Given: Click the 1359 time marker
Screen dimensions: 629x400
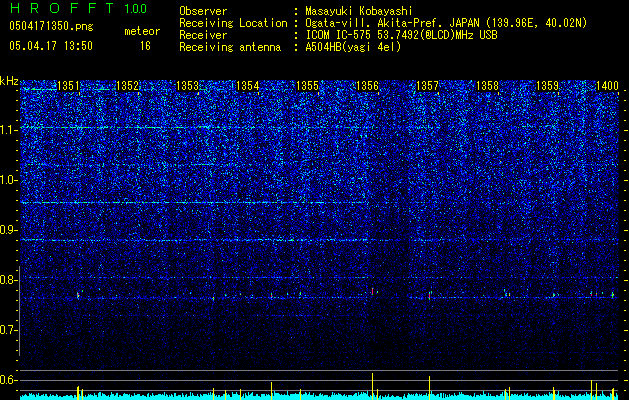Looking at the screenshot, I should point(548,86).
